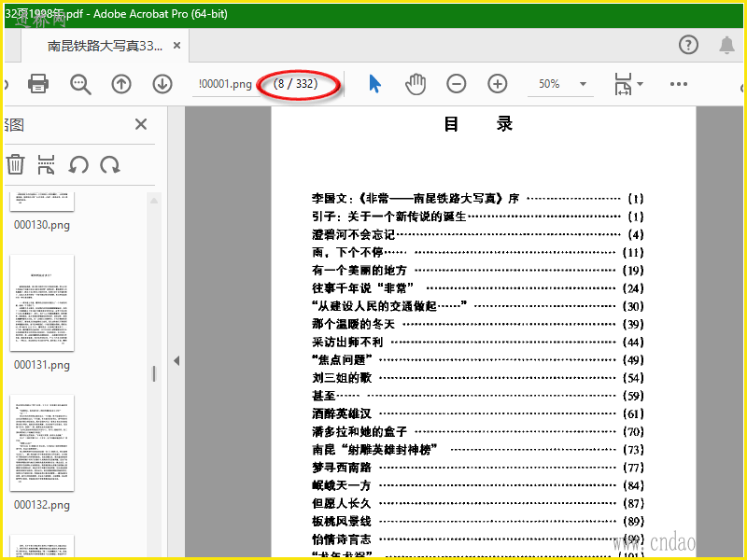Open the Help question mark icon
Screen dimensions: 747x560
coord(688,45)
